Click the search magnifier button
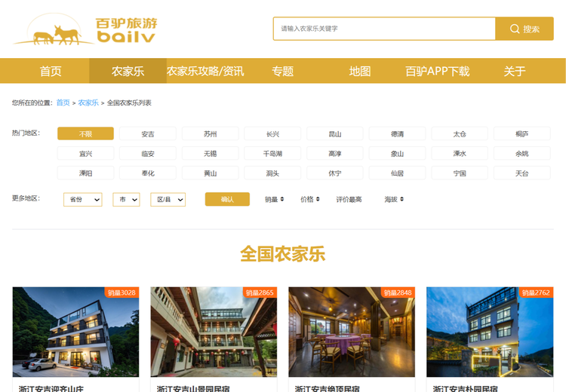This screenshot has width=566, height=392. [524, 29]
